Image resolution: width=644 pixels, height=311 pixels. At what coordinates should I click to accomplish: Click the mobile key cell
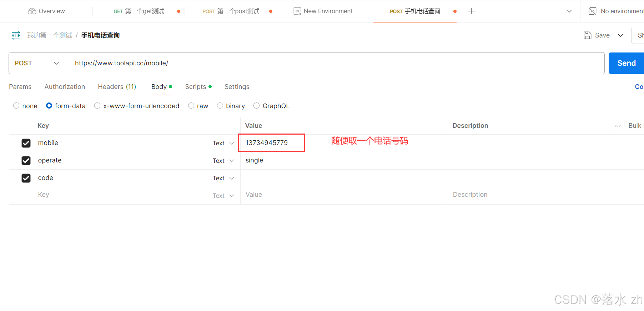[x=121, y=143]
